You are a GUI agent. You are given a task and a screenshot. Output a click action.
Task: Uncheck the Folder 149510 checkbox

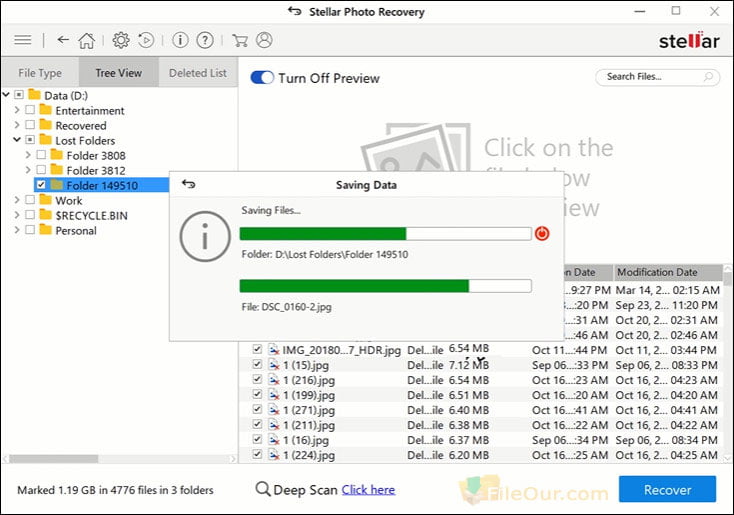[x=41, y=185]
